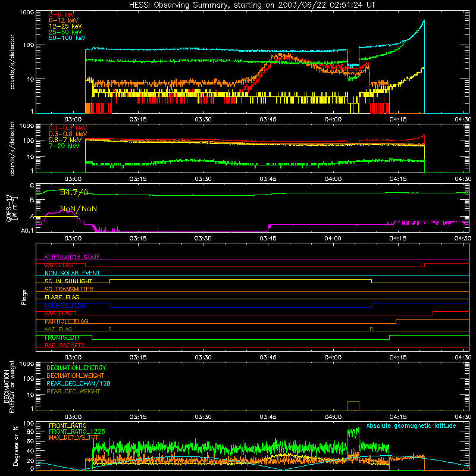The width and height of the screenshot is (476, 476).
Task: Click the AAZ flag pulse near 03:08
Action: pyautogui.click(x=110, y=329)
